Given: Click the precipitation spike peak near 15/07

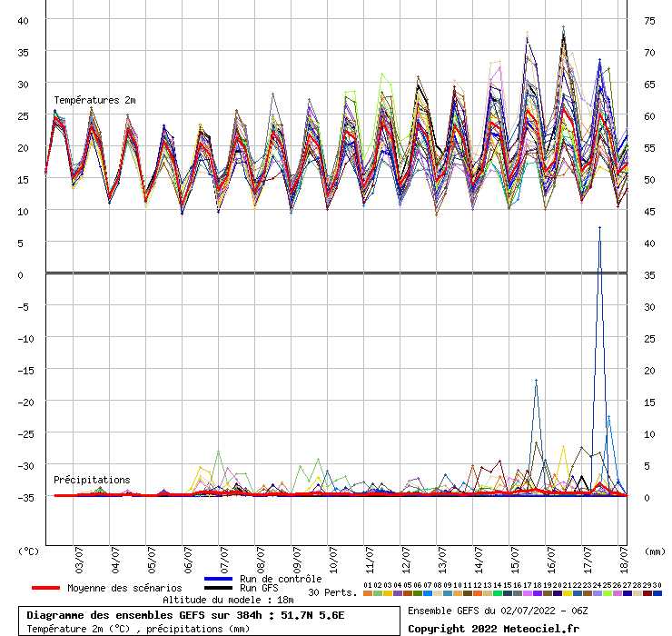Looking at the screenshot, I should 536,381.
